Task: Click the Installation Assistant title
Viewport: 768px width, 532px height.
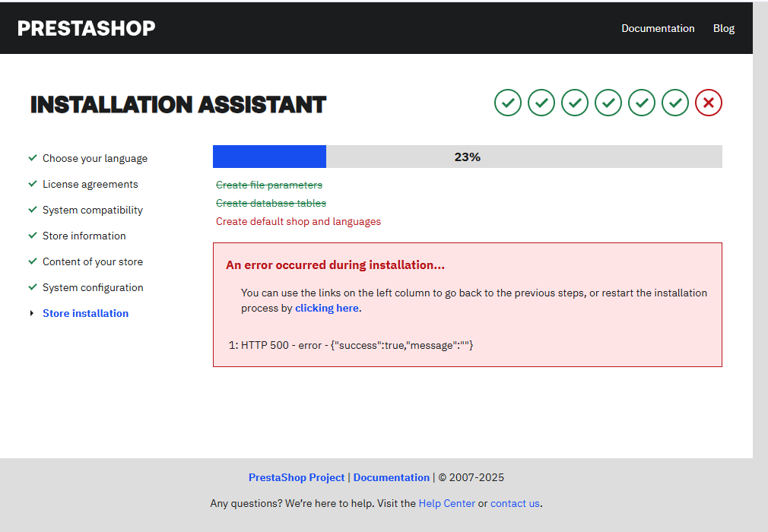Action: [x=178, y=105]
